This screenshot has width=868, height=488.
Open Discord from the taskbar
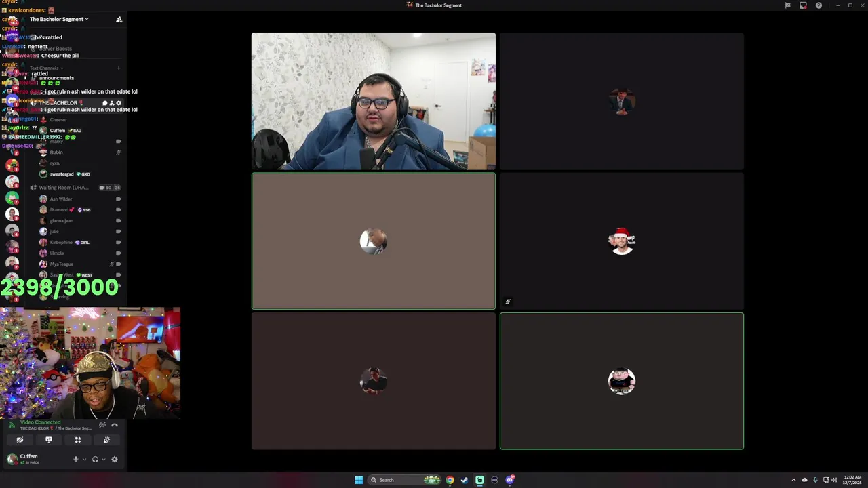(510, 480)
